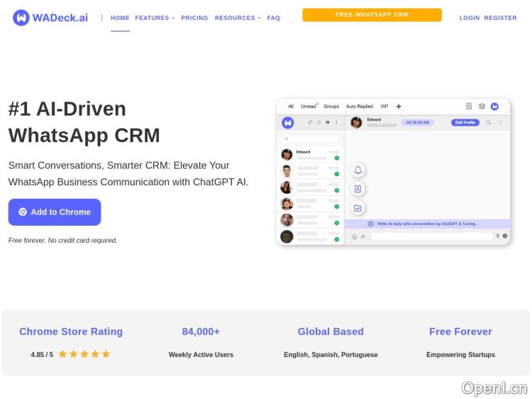This screenshot has width=532, height=399.
Task: Go to the FAQ menu item
Action: (274, 18)
